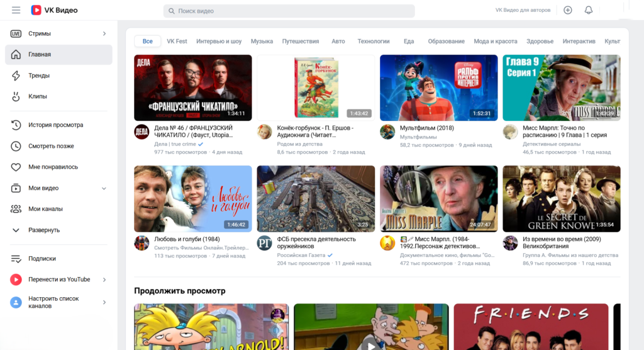Expand the Мои видео dropdown arrow
644x350 pixels.
click(x=104, y=188)
